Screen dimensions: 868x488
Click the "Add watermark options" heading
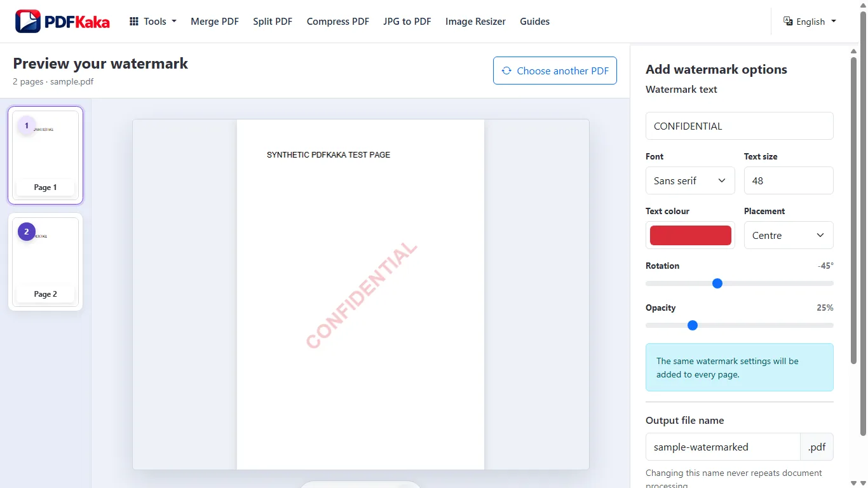pyautogui.click(x=716, y=69)
